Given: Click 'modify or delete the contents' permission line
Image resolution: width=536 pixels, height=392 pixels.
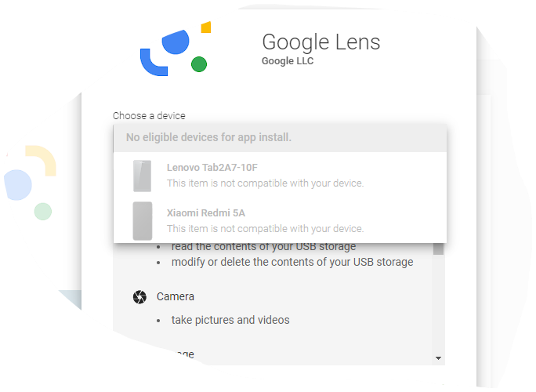Looking at the screenshot, I should (x=292, y=263).
